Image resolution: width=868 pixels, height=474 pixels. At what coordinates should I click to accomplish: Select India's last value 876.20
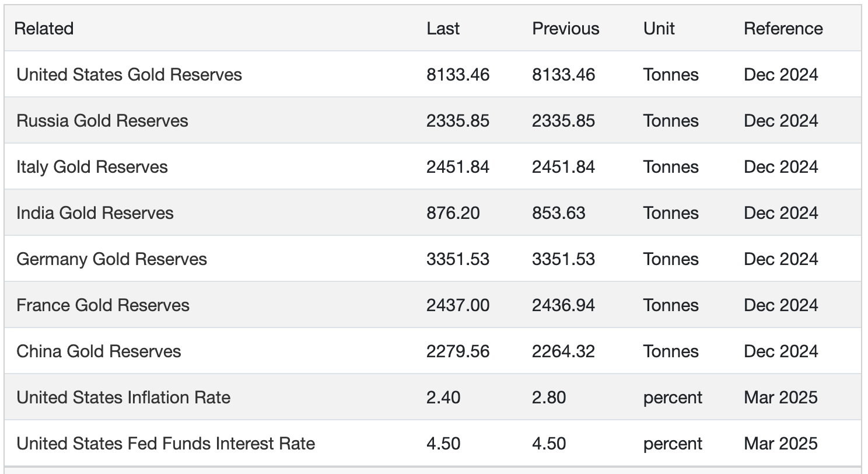453,213
